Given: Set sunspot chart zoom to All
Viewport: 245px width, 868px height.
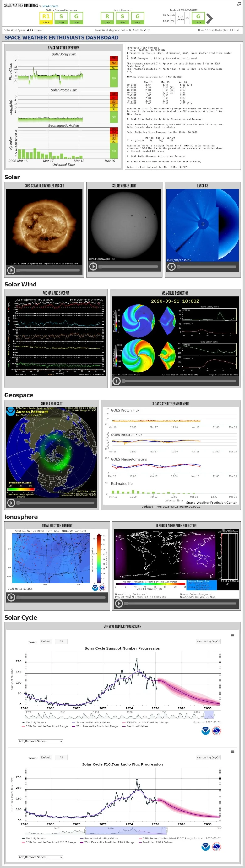Looking at the screenshot, I should 61,641.
